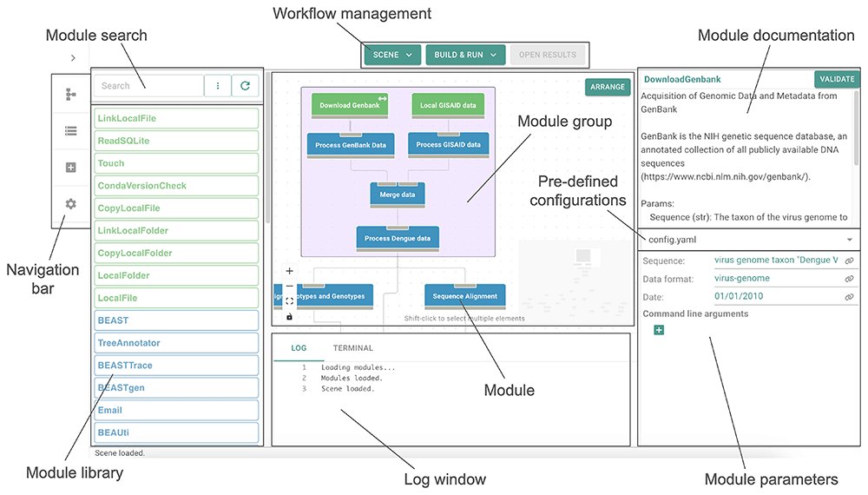Select the Email module
Screen dimensions: 868x495
[x=176, y=410]
